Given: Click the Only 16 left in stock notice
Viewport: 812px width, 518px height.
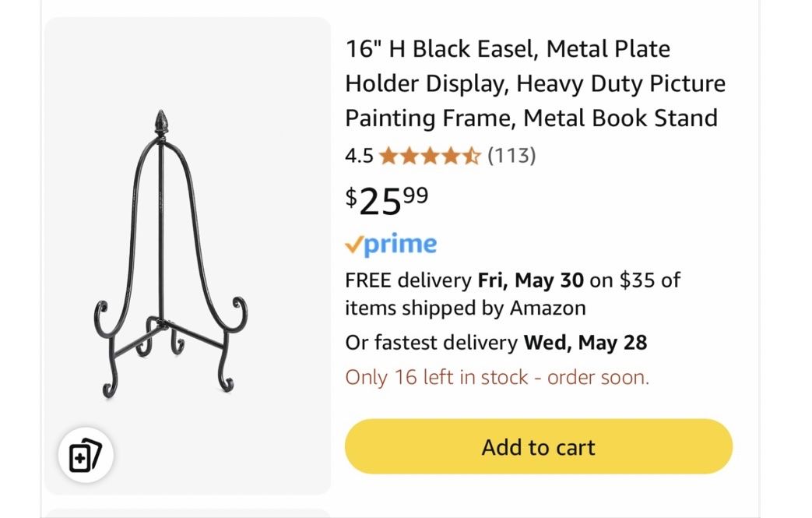Looking at the screenshot, I should click(497, 377).
